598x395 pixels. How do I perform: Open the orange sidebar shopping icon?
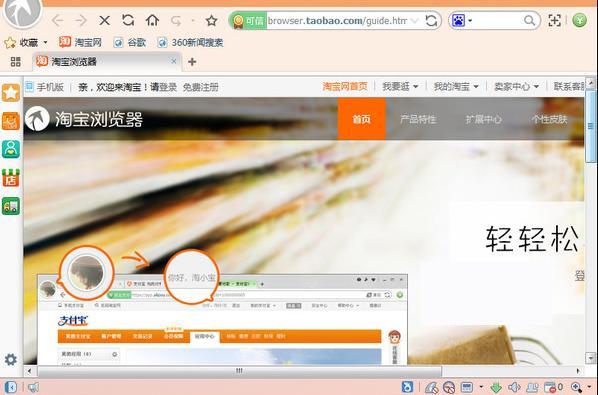(11, 121)
